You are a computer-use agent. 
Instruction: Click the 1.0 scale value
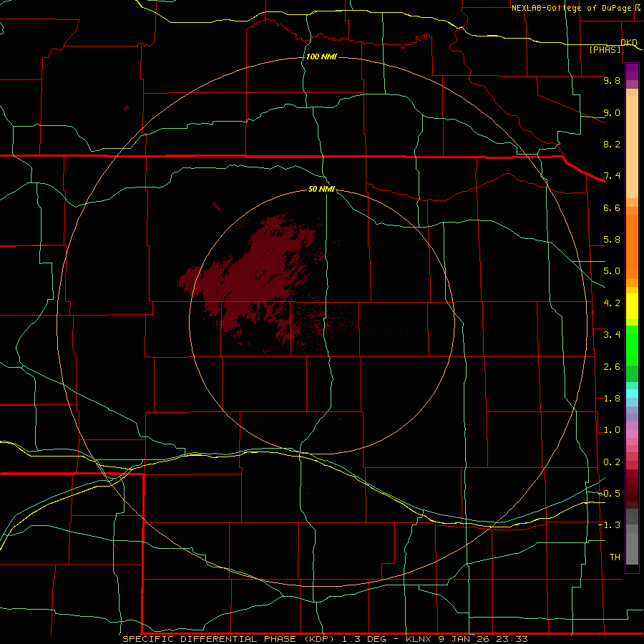click(612, 430)
